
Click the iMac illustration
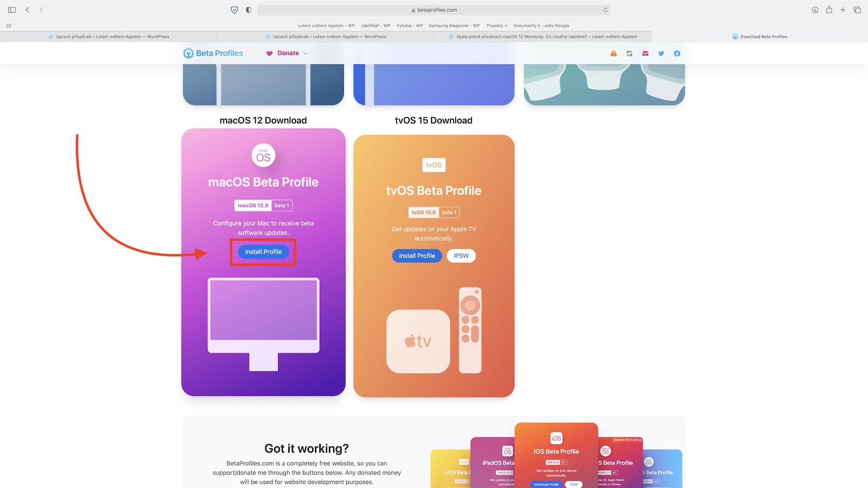click(263, 324)
